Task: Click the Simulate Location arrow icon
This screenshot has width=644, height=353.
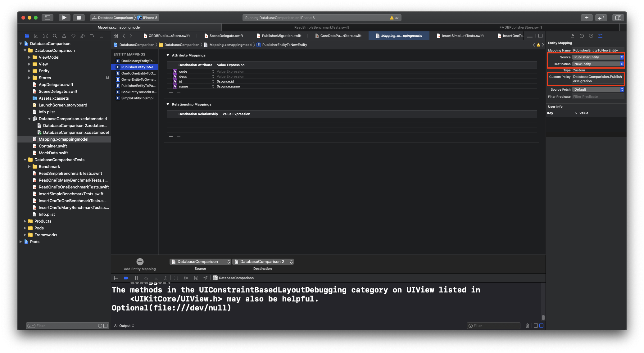Action: pos(205,278)
